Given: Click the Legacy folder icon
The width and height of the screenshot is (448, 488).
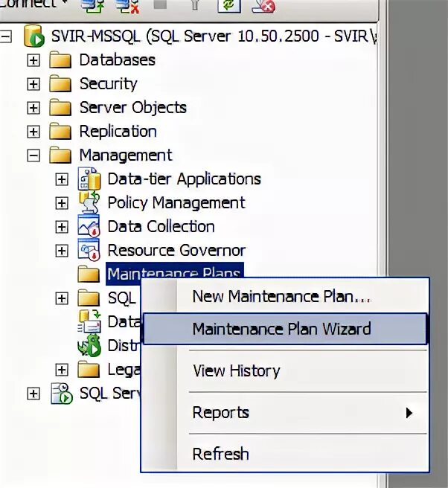Looking at the screenshot, I should pyautogui.click(x=89, y=370).
